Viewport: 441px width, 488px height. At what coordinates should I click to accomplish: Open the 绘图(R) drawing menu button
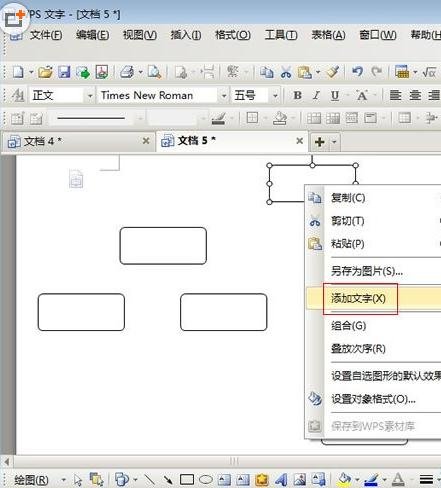[31, 480]
